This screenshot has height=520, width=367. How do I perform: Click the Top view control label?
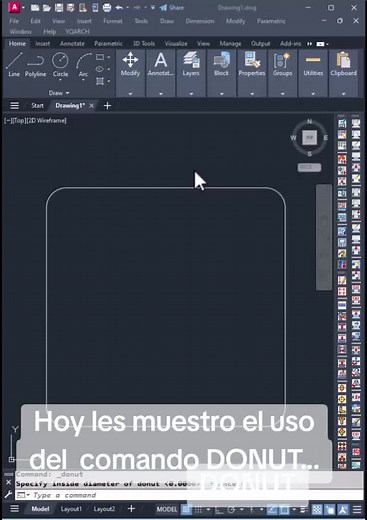19,121
